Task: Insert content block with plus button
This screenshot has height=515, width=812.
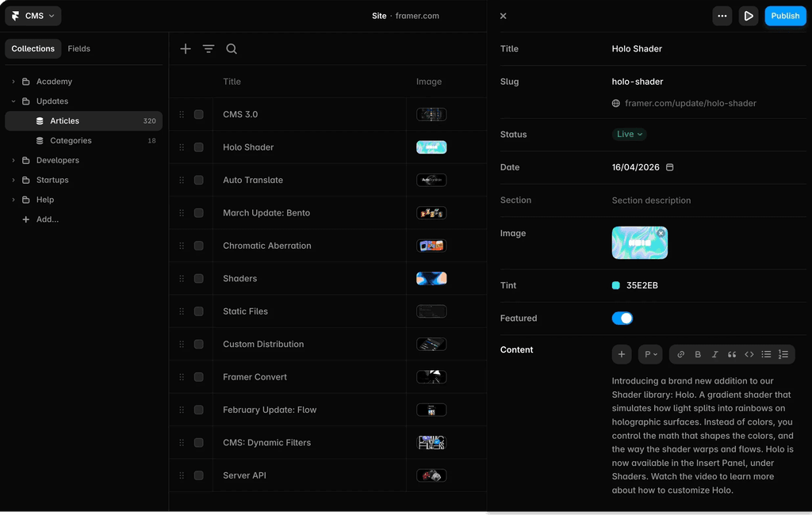Action: click(622, 354)
